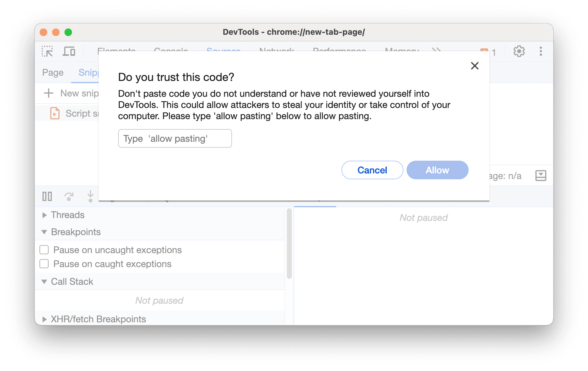Click the Script snippet file icon
The width and height of the screenshot is (588, 371).
point(55,113)
